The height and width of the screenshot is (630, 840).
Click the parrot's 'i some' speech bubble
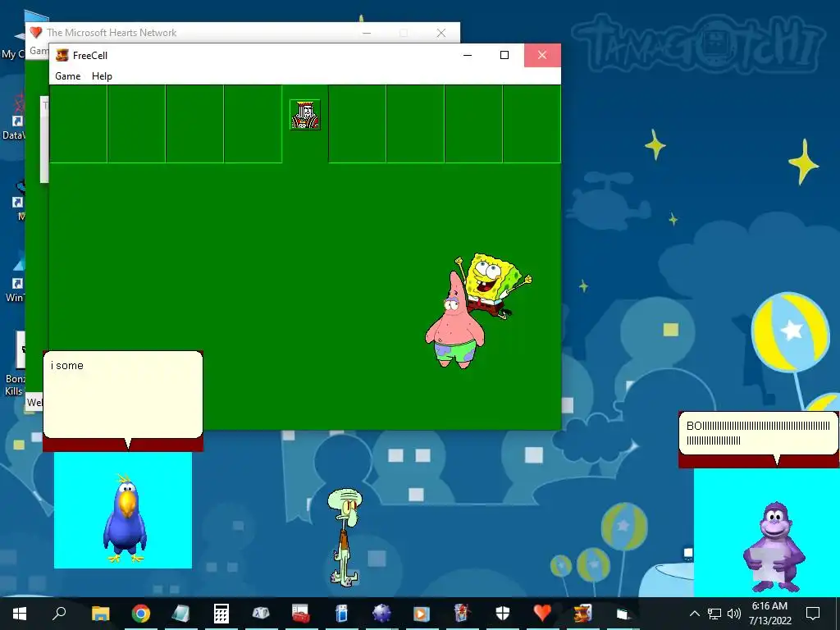(123, 395)
